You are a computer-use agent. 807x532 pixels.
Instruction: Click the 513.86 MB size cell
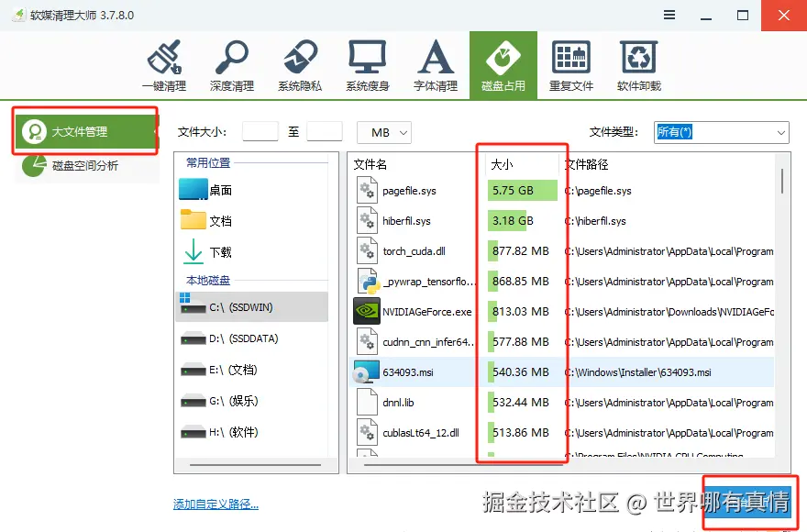[x=523, y=433]
